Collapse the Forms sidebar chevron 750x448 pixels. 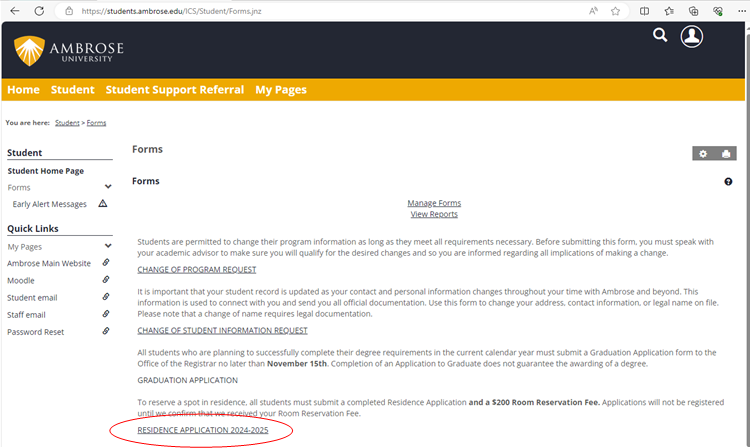click(x=108, y=187)
